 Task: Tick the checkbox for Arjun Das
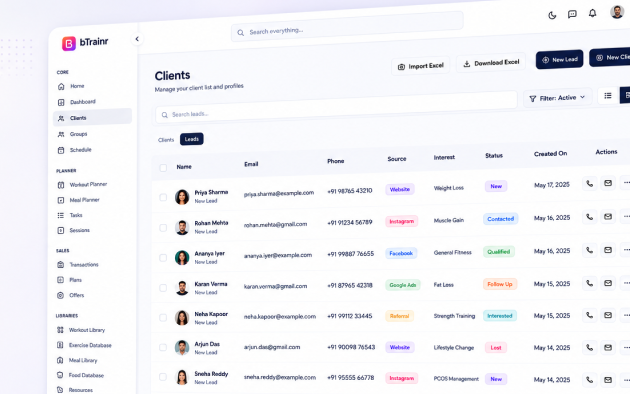click(163, 347)
